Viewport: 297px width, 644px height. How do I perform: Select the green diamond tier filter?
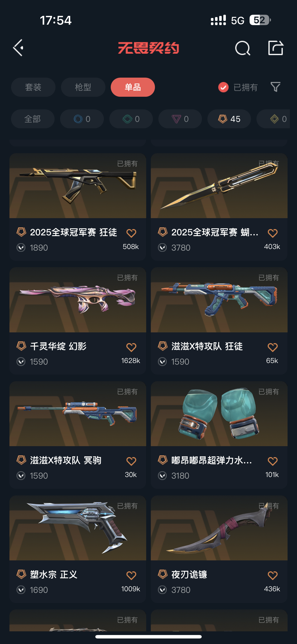[x=131, y=119]
